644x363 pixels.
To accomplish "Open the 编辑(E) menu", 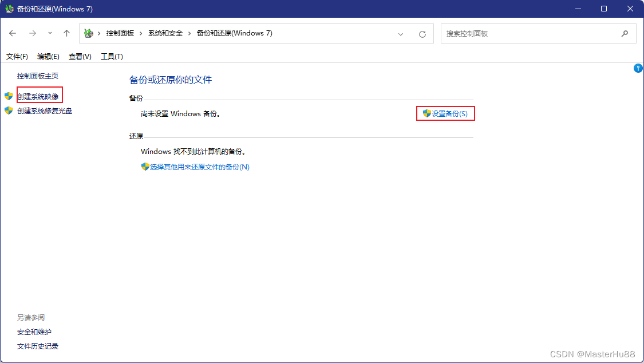I will (x=48, y=56).
